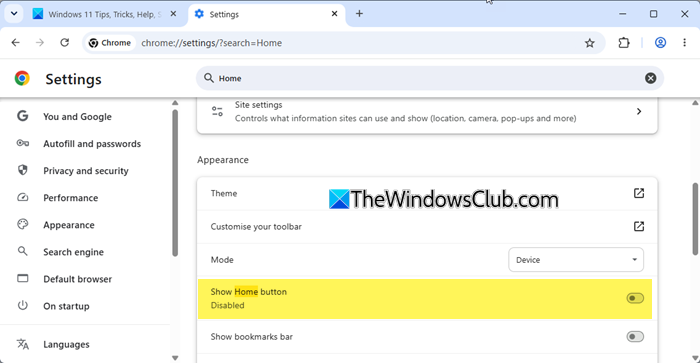Screen dimensions: 700x363
Task: Switch to the Windows 11 Tips tab
Action: point(104,14)
